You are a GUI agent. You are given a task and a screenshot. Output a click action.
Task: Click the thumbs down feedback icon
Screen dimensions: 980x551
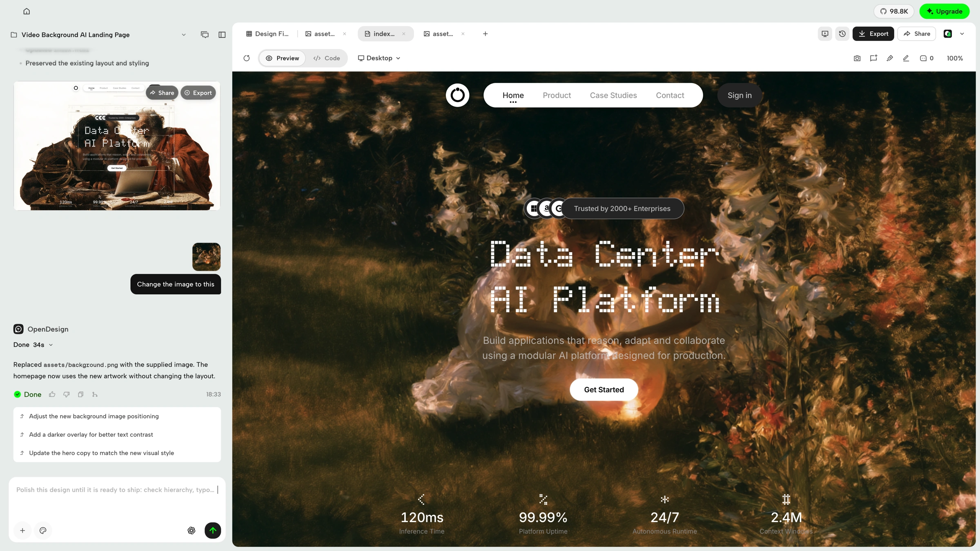click(67, 394)
